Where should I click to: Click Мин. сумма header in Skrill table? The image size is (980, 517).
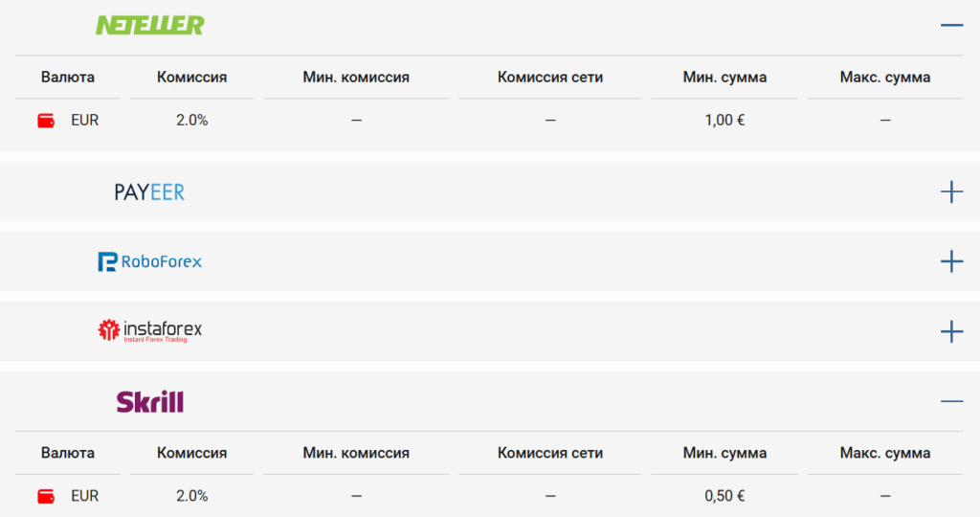(724, 453)
